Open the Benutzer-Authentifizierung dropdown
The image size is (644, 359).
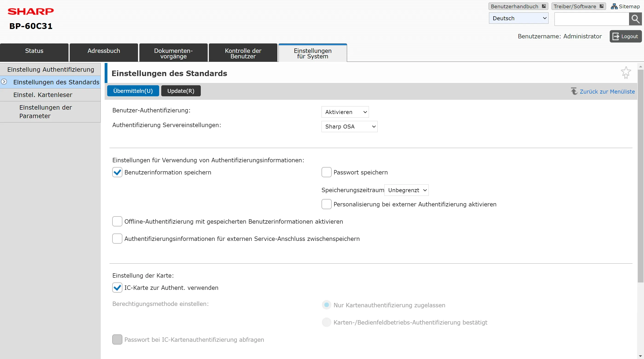[345, 112]
